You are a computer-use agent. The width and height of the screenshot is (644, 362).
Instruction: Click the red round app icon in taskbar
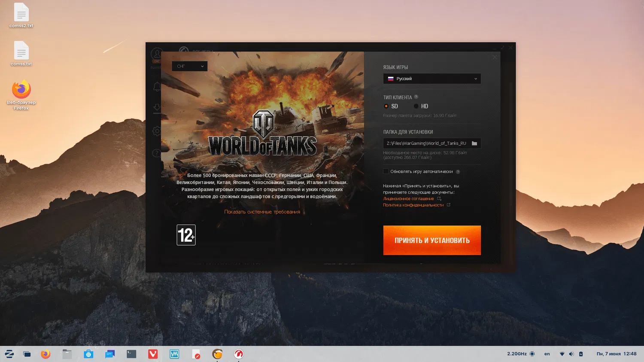[239, 354]
